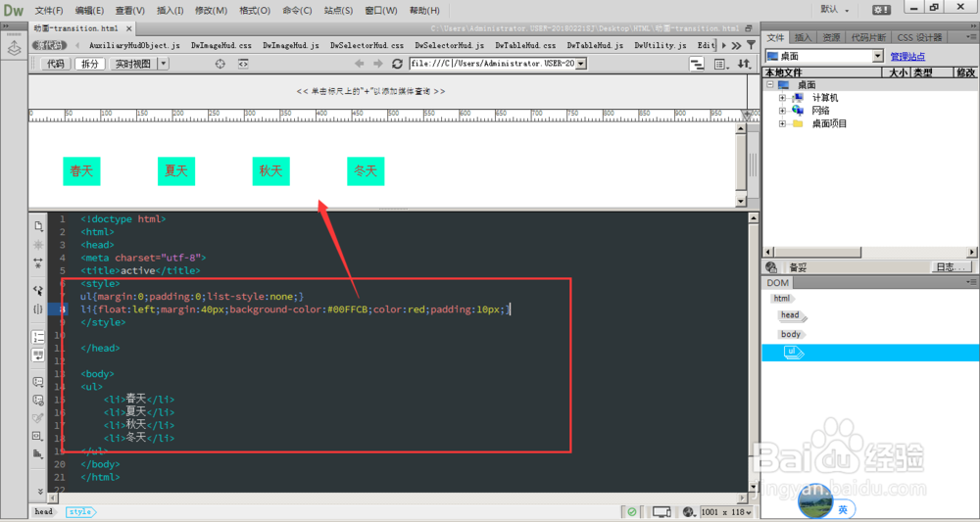980x522 pixels.
Task: Toggle the visual media queries bar icon
Action: pyautogui.click(x=697, y=64)
